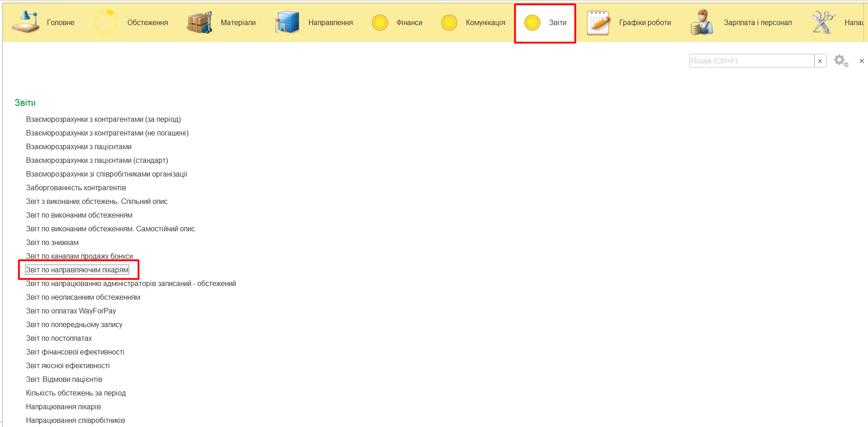Open Звіт по оплатах WayForPay
868x427 pixels.
point(71,311)
